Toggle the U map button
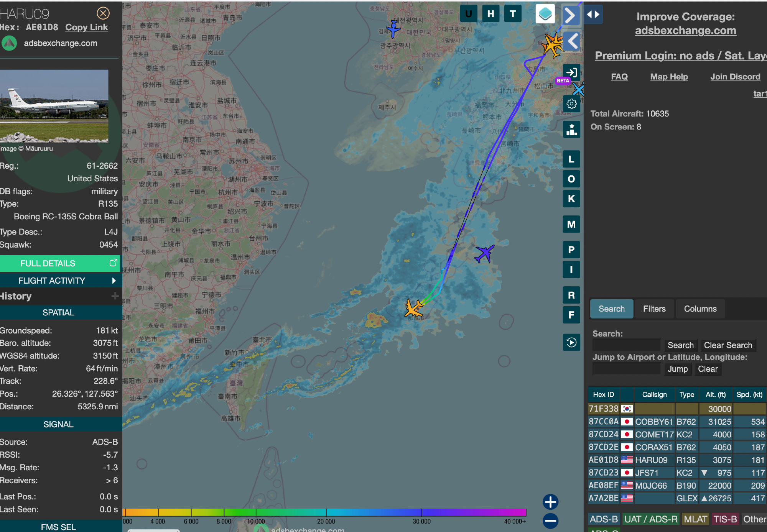This screenshot has width=767, height=532. tap(468, 14)
